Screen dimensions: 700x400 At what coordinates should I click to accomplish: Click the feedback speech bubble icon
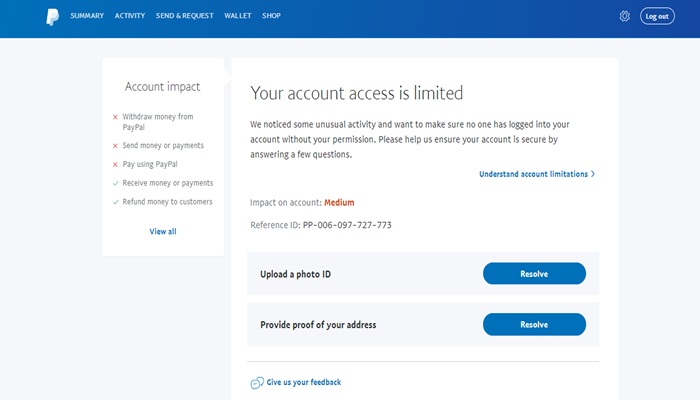[257, 383]
